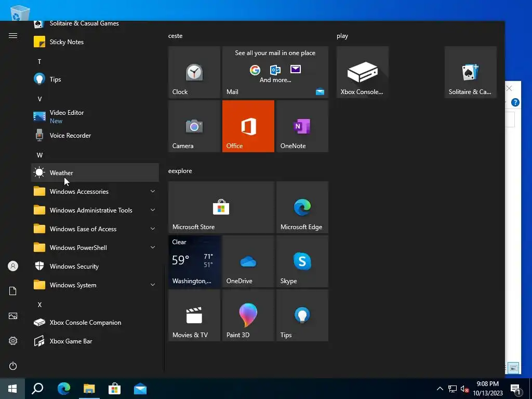Open the OneNote tile
The width and height of the screenshot is (532, 399).
[302, 126]
